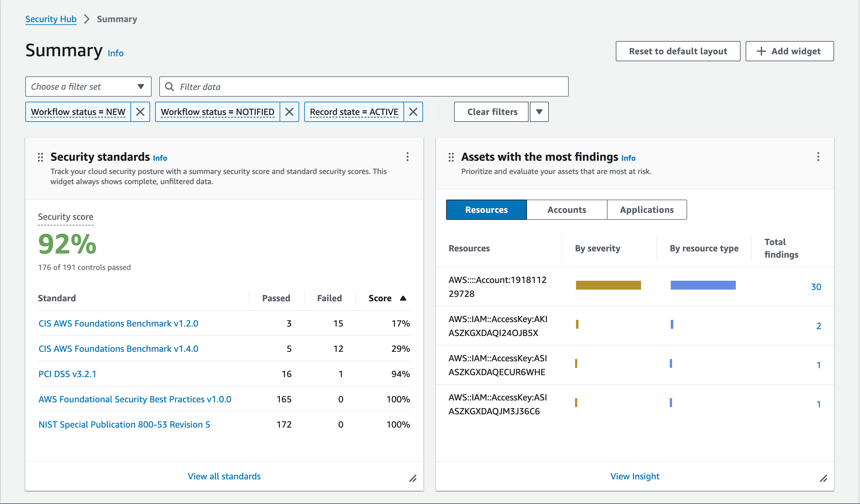This screenshot has width=860, height=504.
Task: Sort by the Score column arrow
Action: pyautogui.click(x=403, y=298)
